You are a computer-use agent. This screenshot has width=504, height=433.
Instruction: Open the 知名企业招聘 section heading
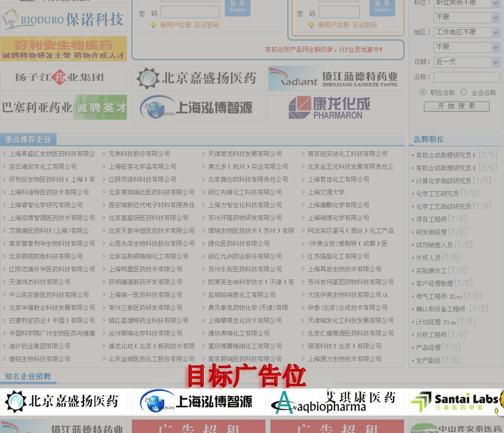point(28,377)
